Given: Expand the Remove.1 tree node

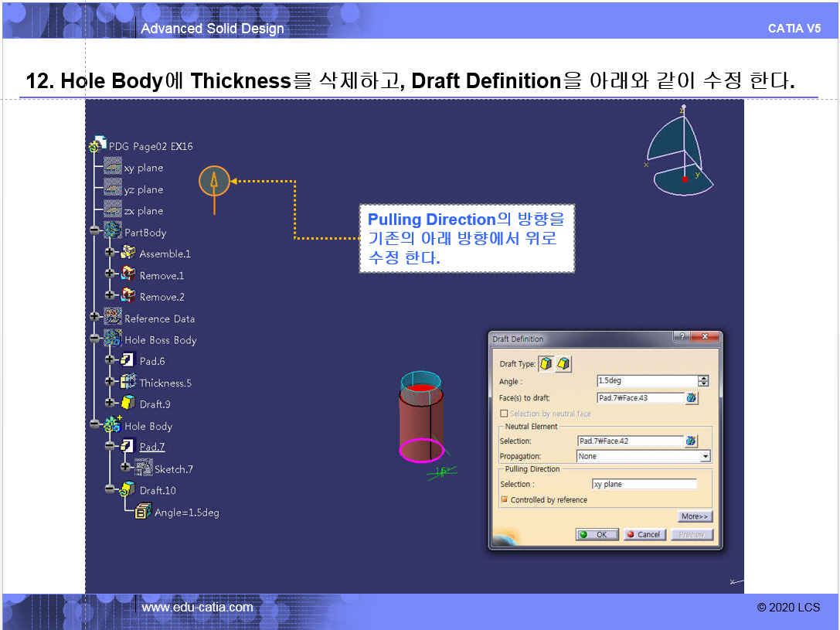Looking at the screenshot, I should (110, 274).
